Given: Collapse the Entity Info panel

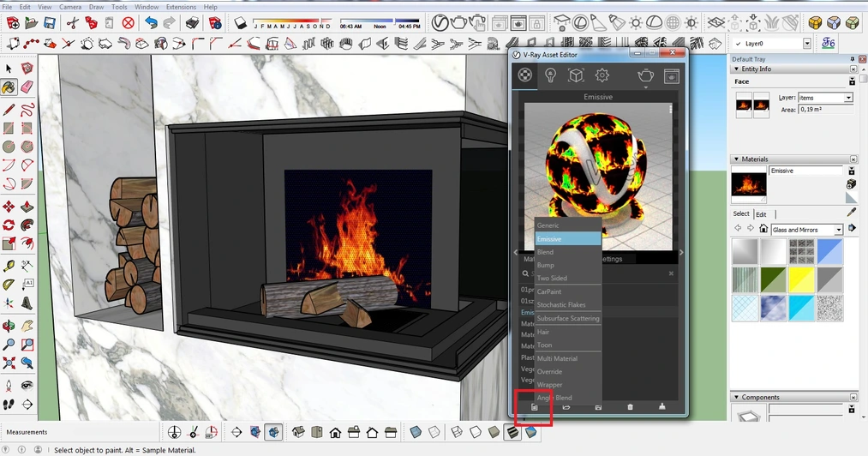Looking at the screenshot, I should (736, 69).
